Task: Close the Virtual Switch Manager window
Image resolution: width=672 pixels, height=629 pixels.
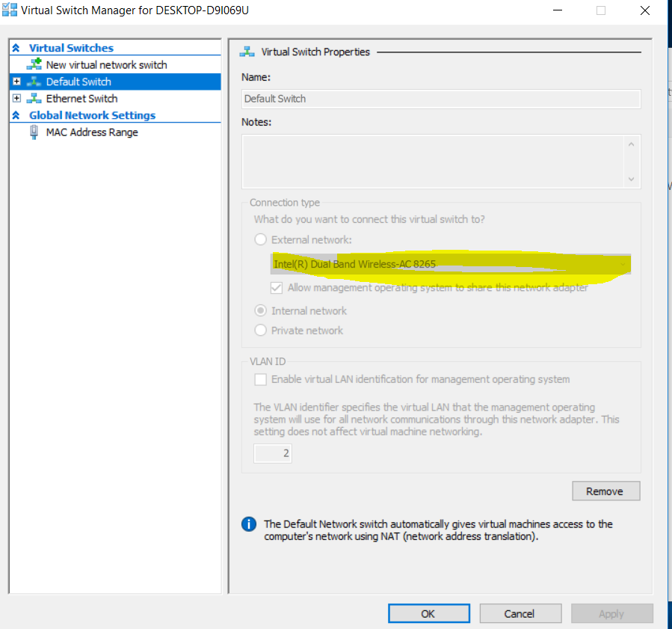Action: point(645,10)
